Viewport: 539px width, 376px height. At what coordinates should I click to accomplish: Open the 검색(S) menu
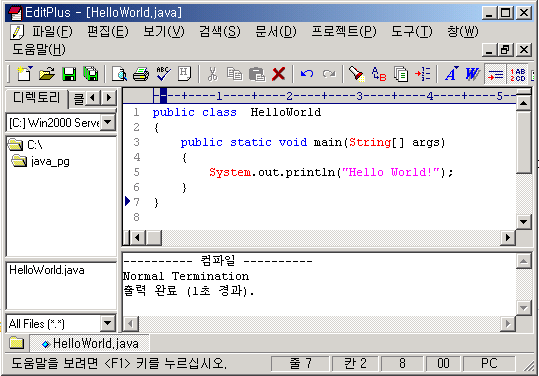[220, 32]
